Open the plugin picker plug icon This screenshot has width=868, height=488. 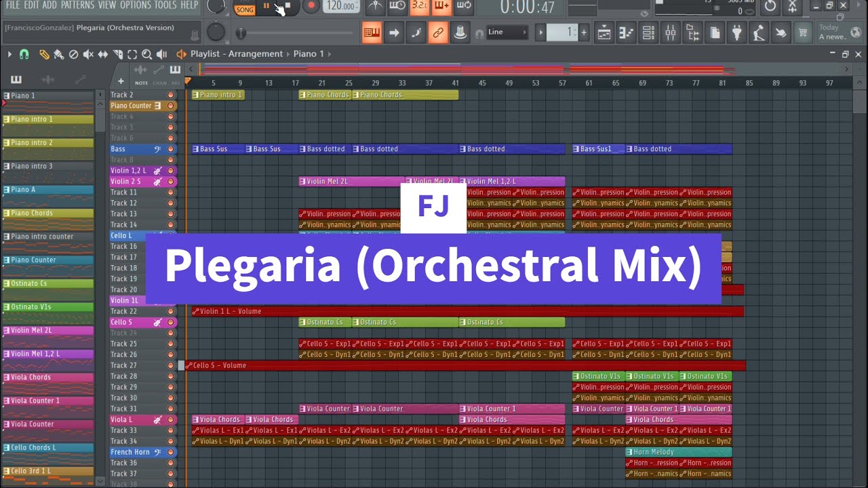pos(737,33)
